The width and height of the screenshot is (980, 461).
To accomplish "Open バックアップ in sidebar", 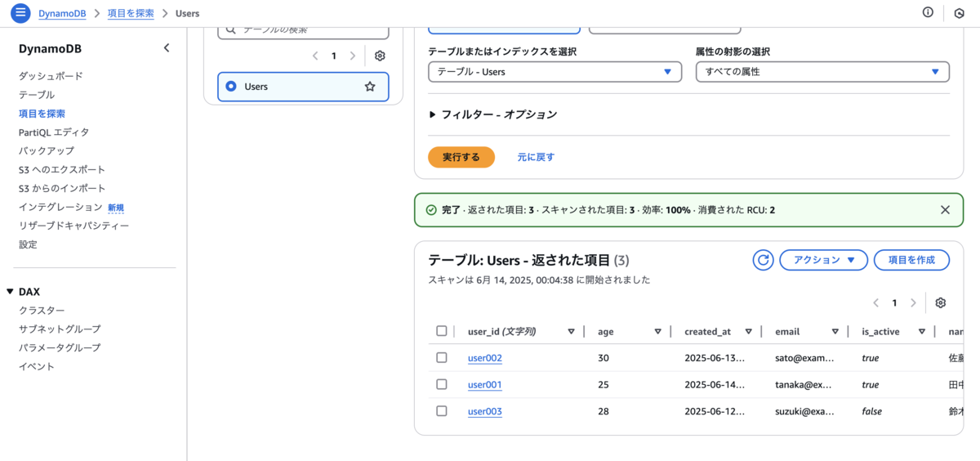I will (47, 151).
